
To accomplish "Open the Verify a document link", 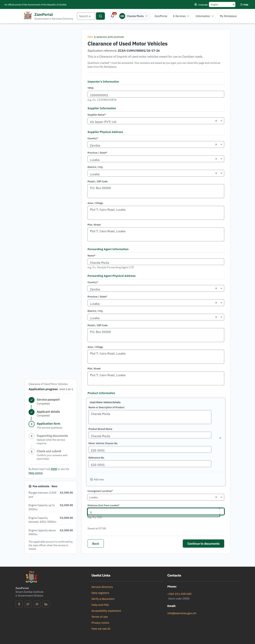I will [x=103, y=599].
